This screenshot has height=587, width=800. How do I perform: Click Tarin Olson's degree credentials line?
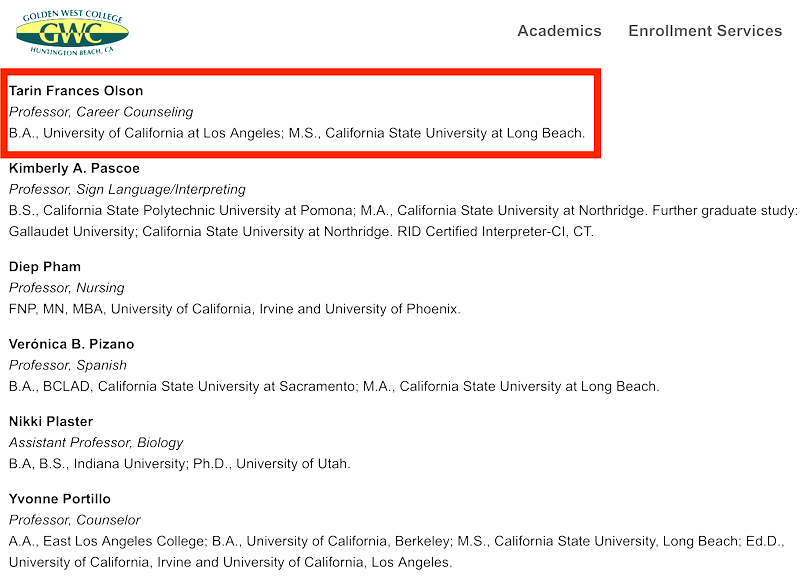pos(297,132)
